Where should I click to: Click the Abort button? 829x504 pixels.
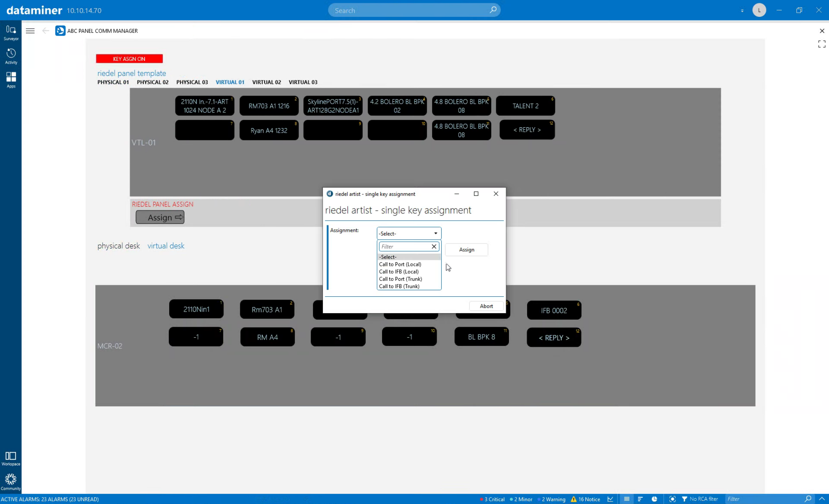[x=486, y=306]
